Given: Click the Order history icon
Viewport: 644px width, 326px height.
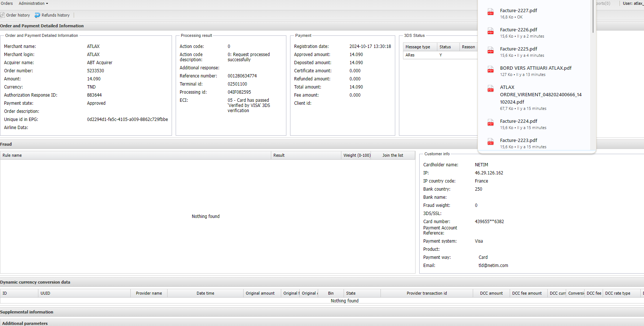Looking at the screenshot, I should pos(3,15).
